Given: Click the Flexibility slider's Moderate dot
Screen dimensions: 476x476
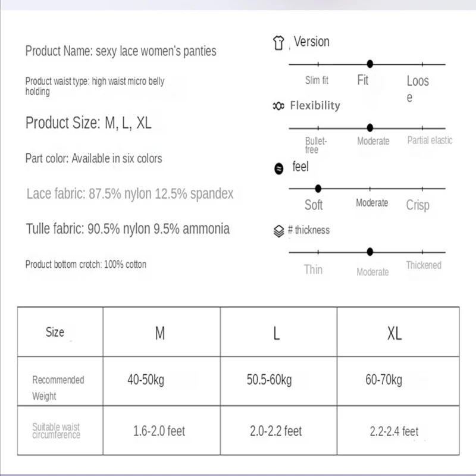Looking at the screenshot, I should point(370,127).
